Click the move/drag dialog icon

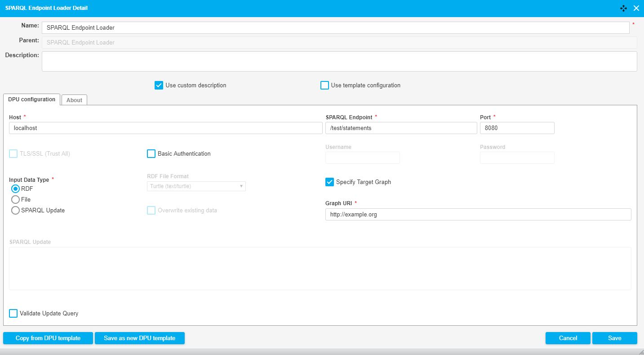(623, 8)
